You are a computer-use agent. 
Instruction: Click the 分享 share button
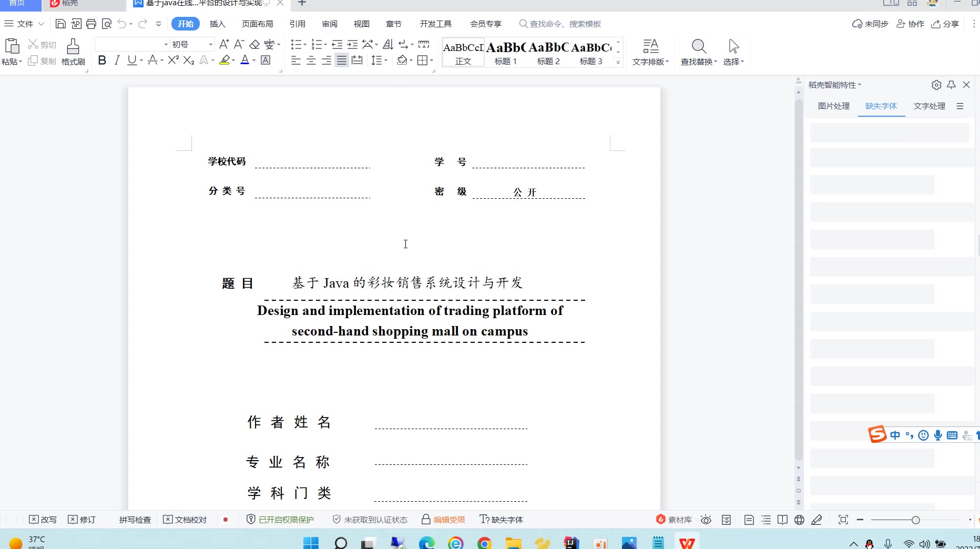coord(945,24)
